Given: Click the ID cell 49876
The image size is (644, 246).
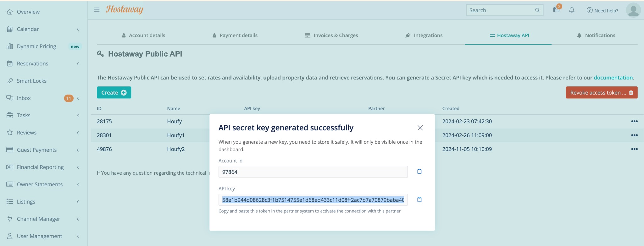Looking at the screenshot, I should click(x=104, y=149).
